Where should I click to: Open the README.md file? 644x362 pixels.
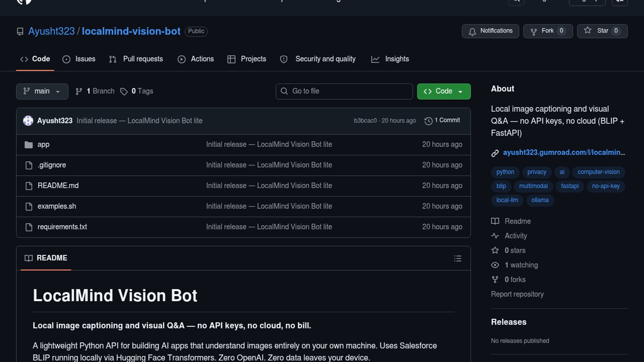point(58,186)
